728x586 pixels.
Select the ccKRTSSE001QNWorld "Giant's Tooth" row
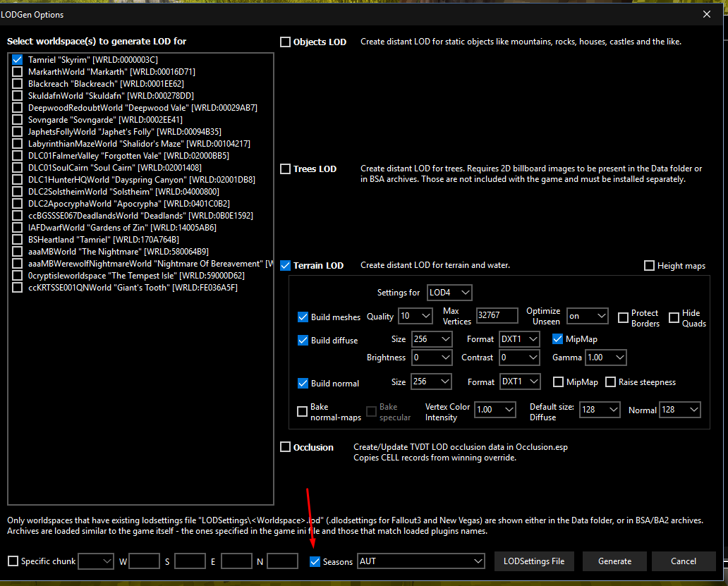pos(141,288)
